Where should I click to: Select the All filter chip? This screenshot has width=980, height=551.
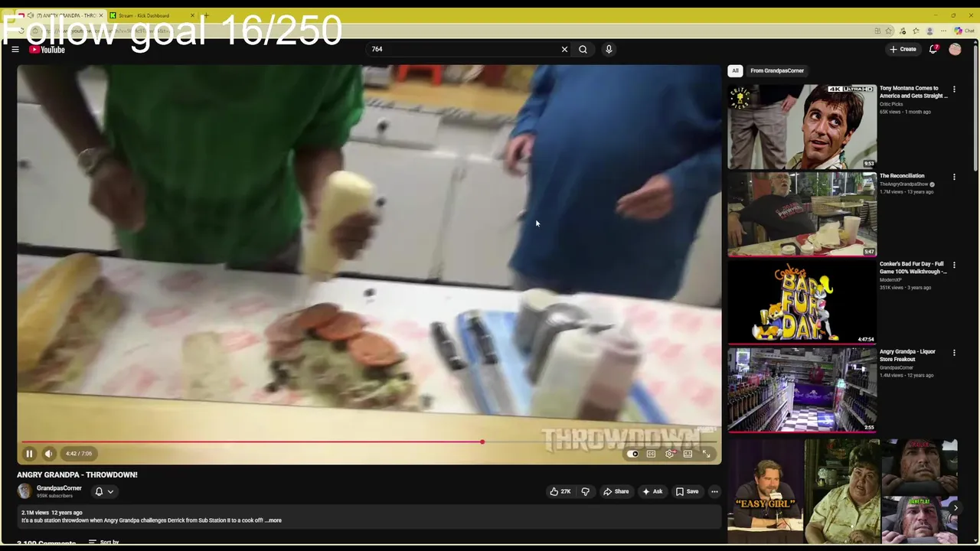tap(735, 70)
